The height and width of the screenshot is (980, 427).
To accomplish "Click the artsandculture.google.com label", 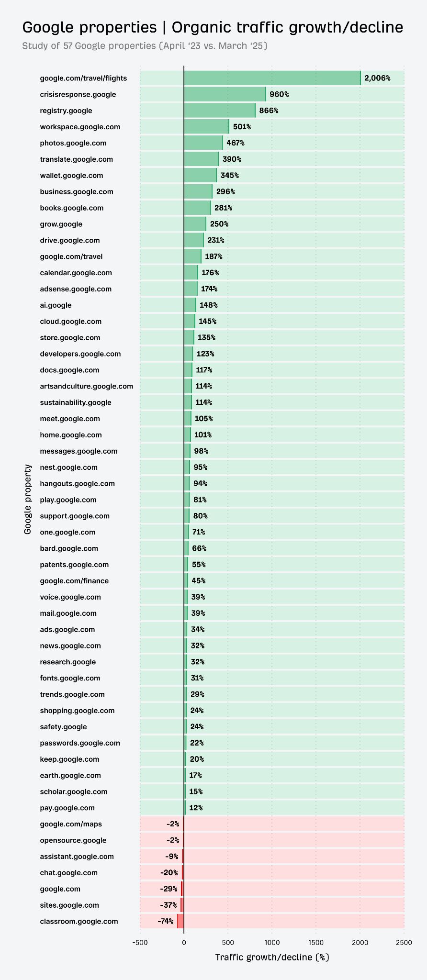I will click(87, 386).
